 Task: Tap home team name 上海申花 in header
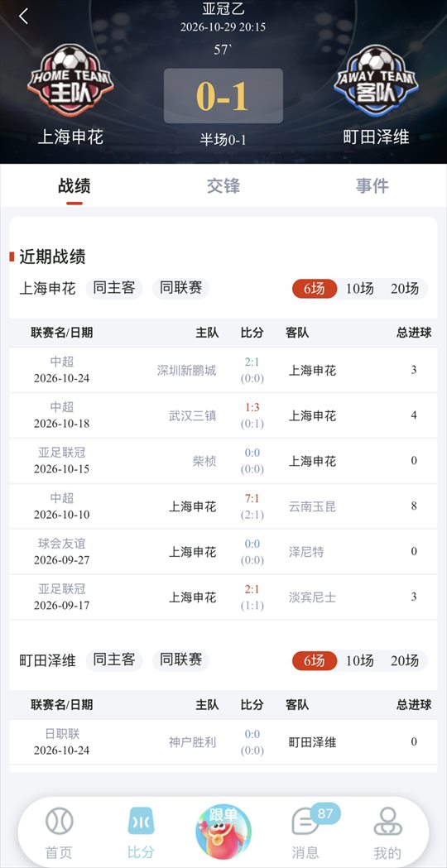(x=70, y=137)
